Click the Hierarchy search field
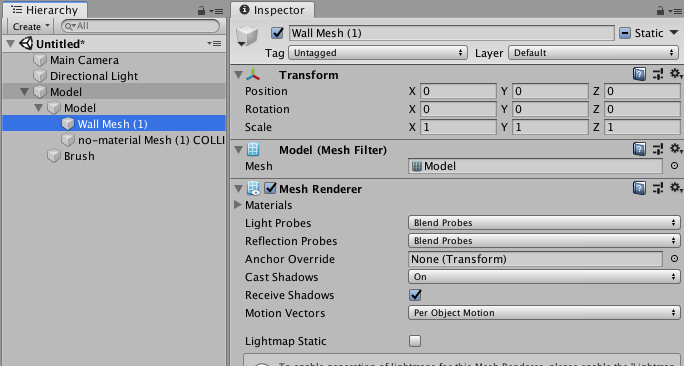The image size is (684, 366). pos(140,26)
